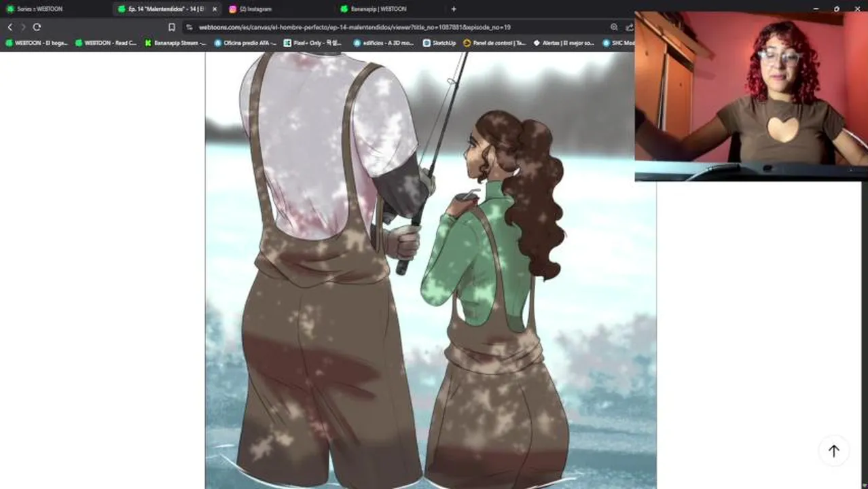Click the share icon in address bar
The image size is (868, 489).
pos(629,27)
